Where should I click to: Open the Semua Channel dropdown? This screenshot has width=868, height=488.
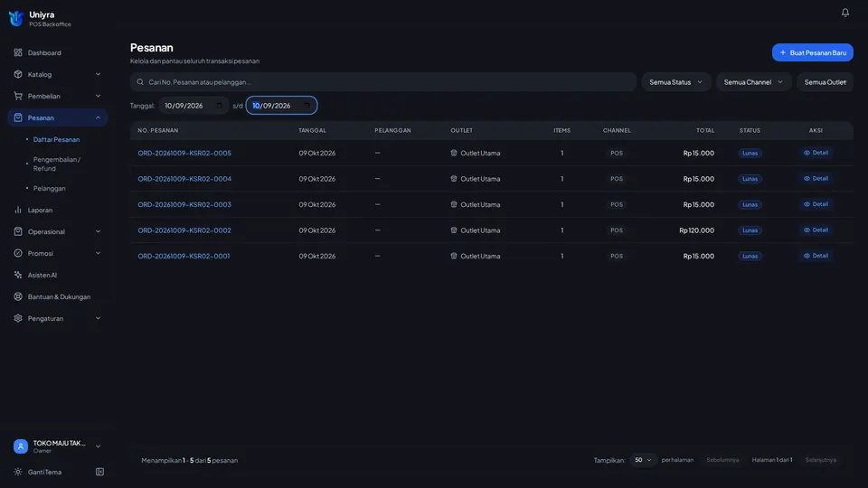click(753, 82)
